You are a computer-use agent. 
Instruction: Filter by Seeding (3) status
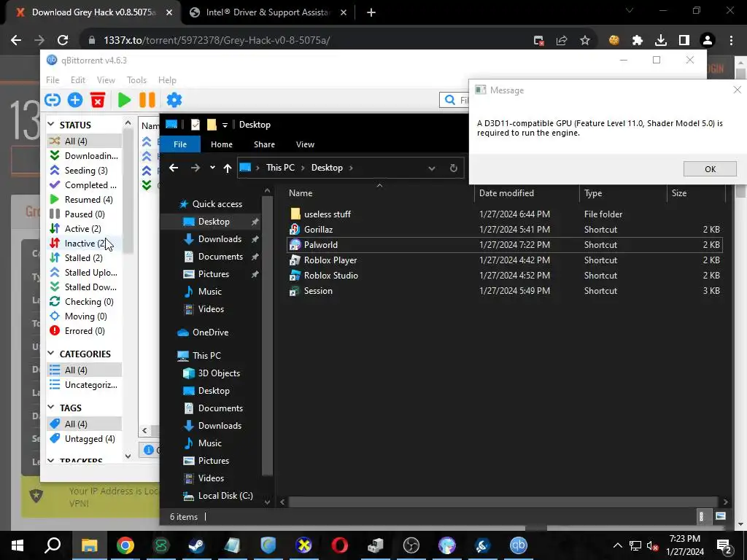(85, 170)
